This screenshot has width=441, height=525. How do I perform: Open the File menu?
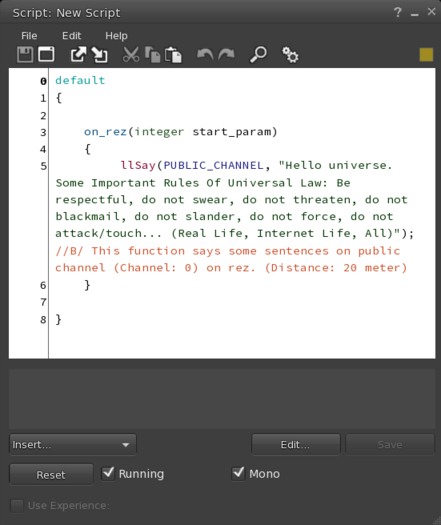pos(29,36)
